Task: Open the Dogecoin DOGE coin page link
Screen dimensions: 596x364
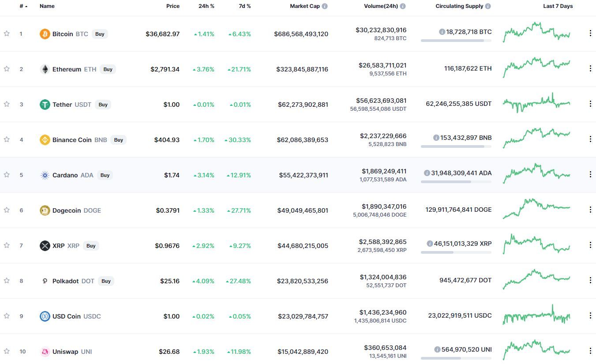Action: [77, 210]
